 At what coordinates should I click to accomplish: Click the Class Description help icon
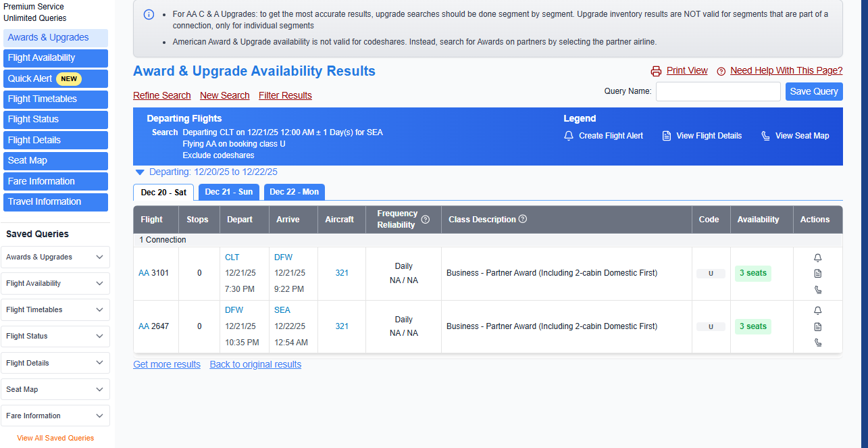tap(523, 219)
